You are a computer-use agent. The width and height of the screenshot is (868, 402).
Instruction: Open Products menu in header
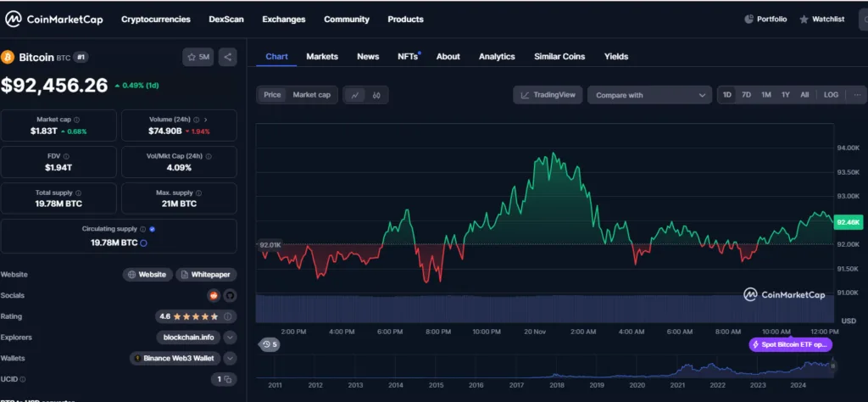pyautogui.click(x=405, y=20)
